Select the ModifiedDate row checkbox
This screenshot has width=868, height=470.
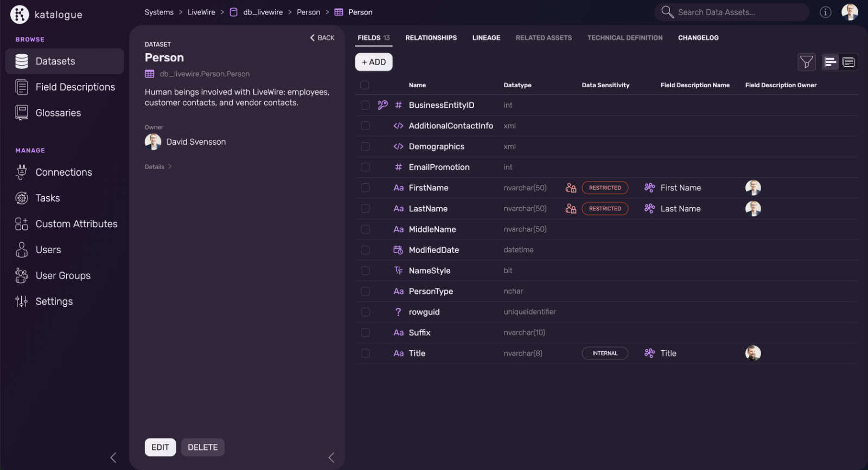coord(365,250)
